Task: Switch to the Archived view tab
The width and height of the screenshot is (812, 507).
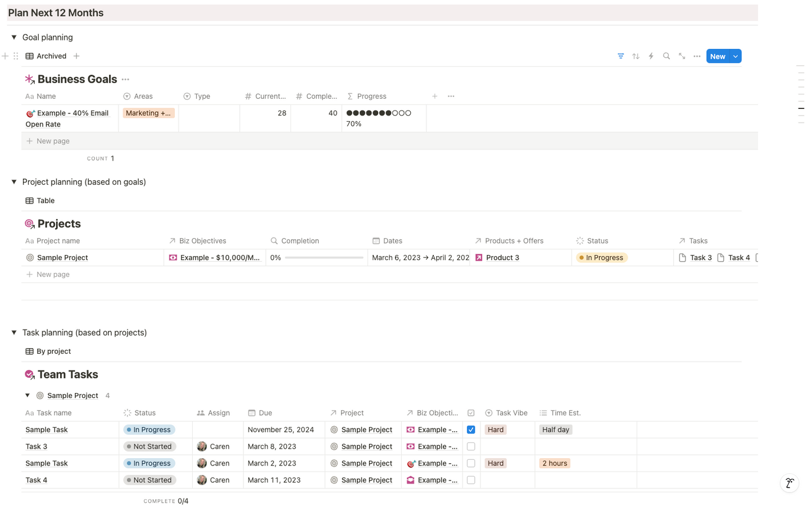Action: (52, 56)
